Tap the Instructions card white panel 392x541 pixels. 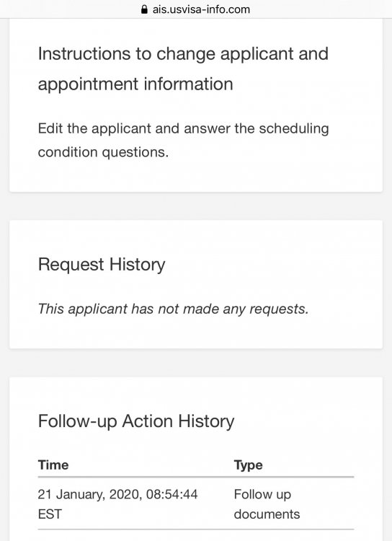(196, 105)
